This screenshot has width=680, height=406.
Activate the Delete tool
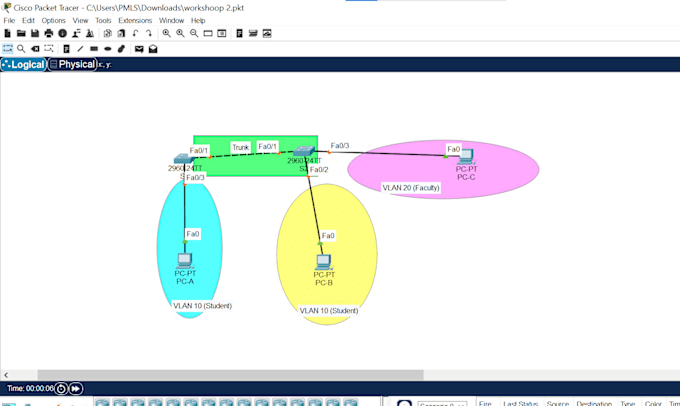[35, 49]
